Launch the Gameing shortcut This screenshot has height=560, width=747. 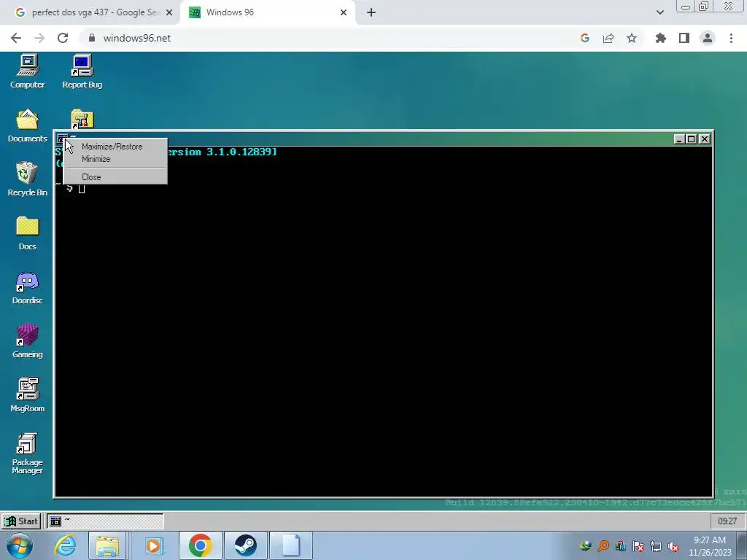point(27,341)
